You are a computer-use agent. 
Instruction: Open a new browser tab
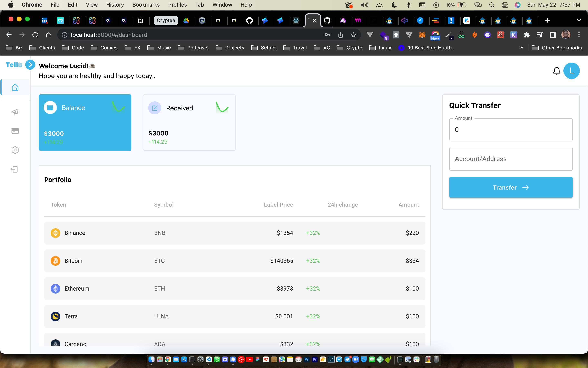click(x=547, y=20)
